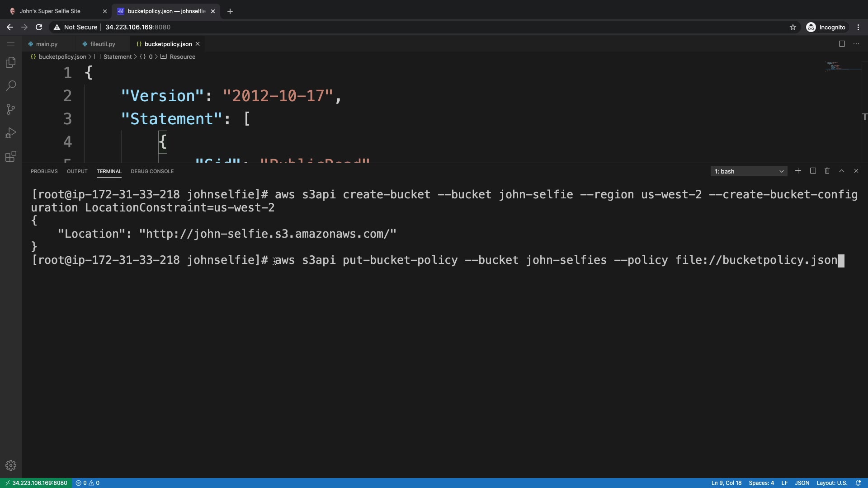Select JSON language mode in status bar
This screenshot has height=488, width=868.
coord(802,483)
